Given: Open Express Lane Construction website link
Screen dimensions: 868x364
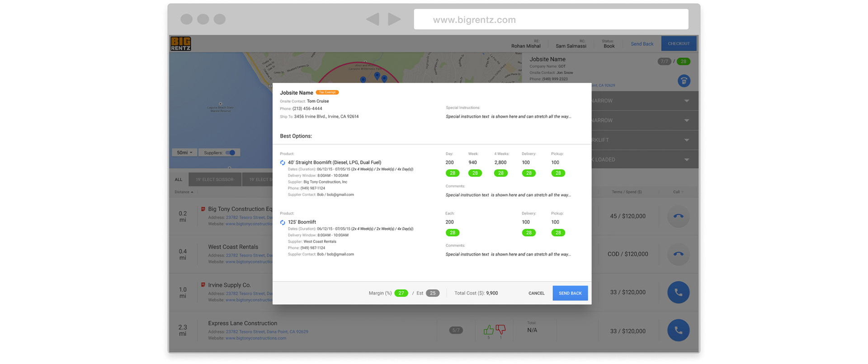Looking at the screenshot, I should pos(256,338).
